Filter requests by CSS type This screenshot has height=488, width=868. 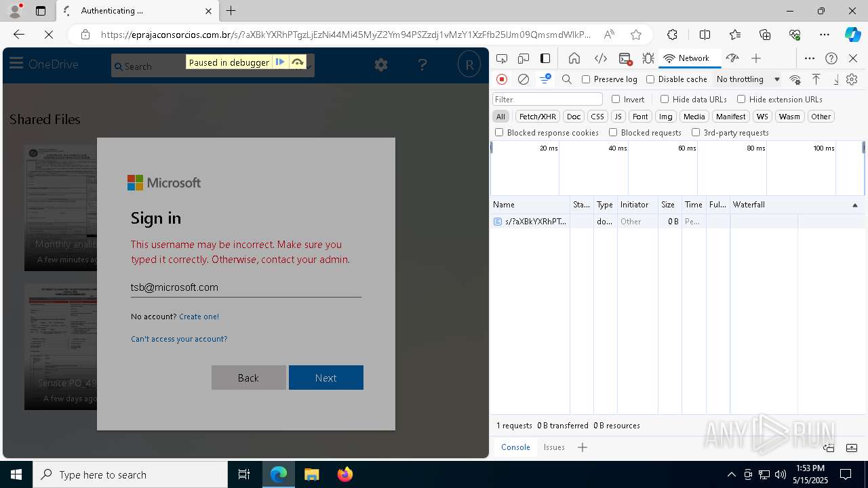(597, 117)
